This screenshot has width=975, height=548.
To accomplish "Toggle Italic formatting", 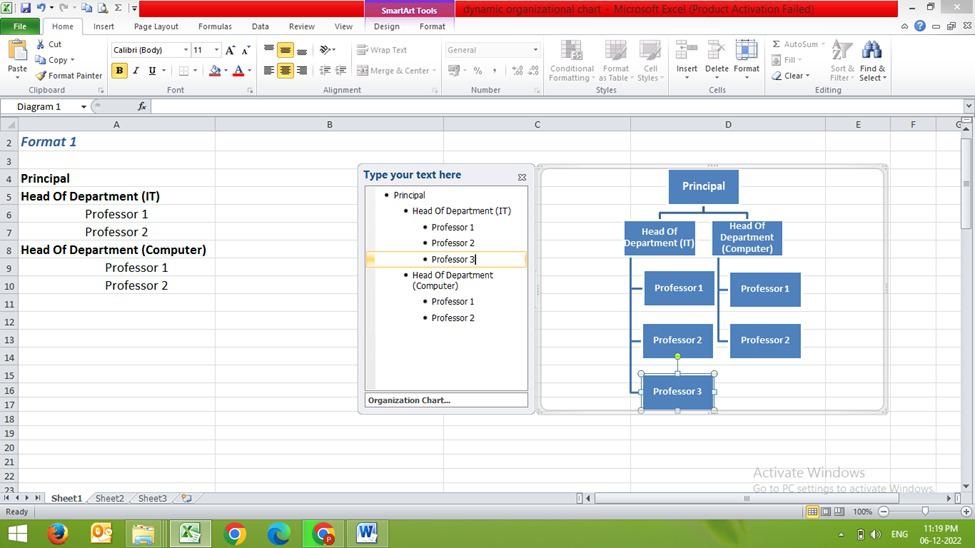I will 136,71.
